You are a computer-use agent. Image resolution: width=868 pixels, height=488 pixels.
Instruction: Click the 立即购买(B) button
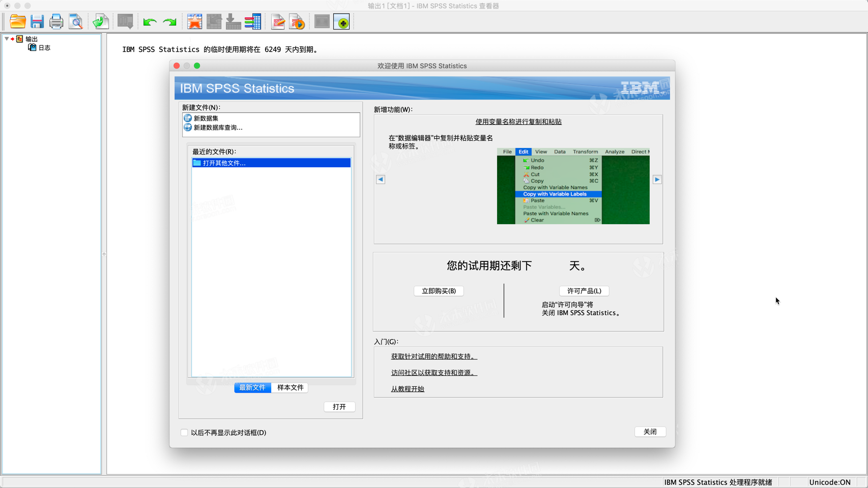(439, 291)
